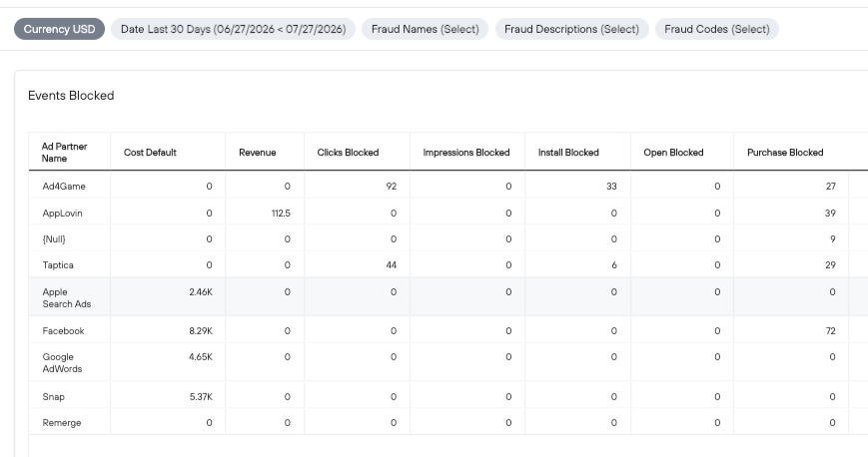Open the Fraud Names filter
This screenshot has width=868, height=457.
pyautogui.click(x=426, y=29)
